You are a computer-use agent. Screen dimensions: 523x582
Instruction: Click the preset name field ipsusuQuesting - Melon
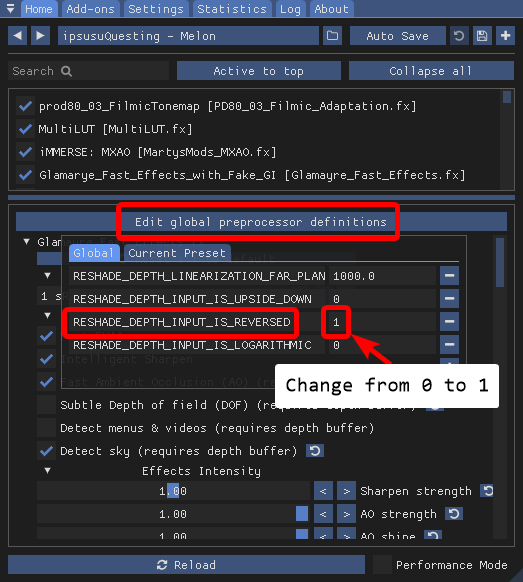pos(188,36)
